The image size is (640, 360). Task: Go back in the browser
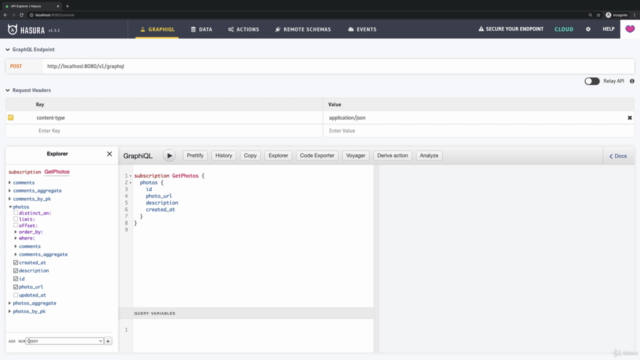coord(5,15)
